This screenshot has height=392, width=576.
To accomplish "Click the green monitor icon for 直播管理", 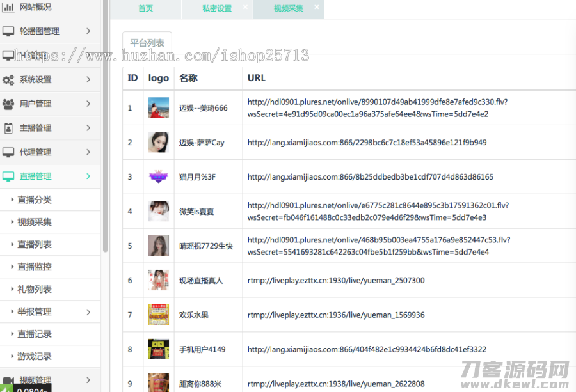I will coord(8,176).
